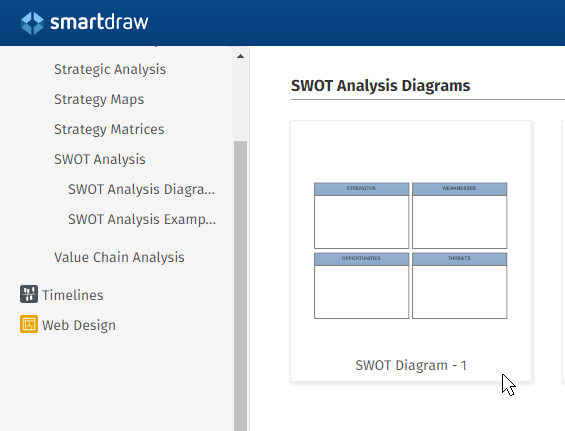The image size is (565, 431).
Task: Click the SmartDraw logo icon
Action: coord(32,23)
